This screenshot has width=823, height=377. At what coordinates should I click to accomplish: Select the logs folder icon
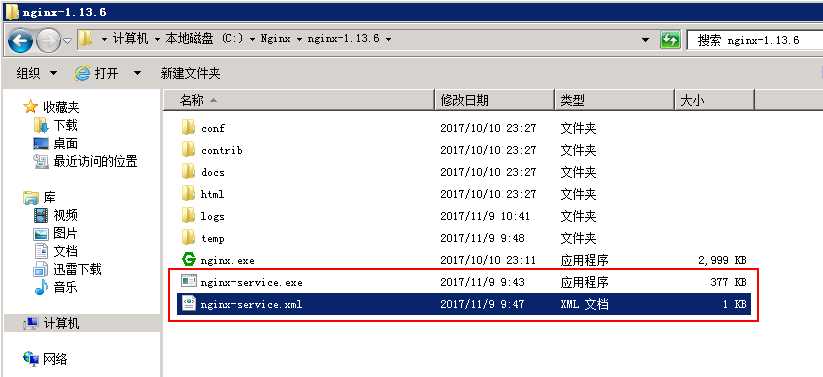coord(188,216)
